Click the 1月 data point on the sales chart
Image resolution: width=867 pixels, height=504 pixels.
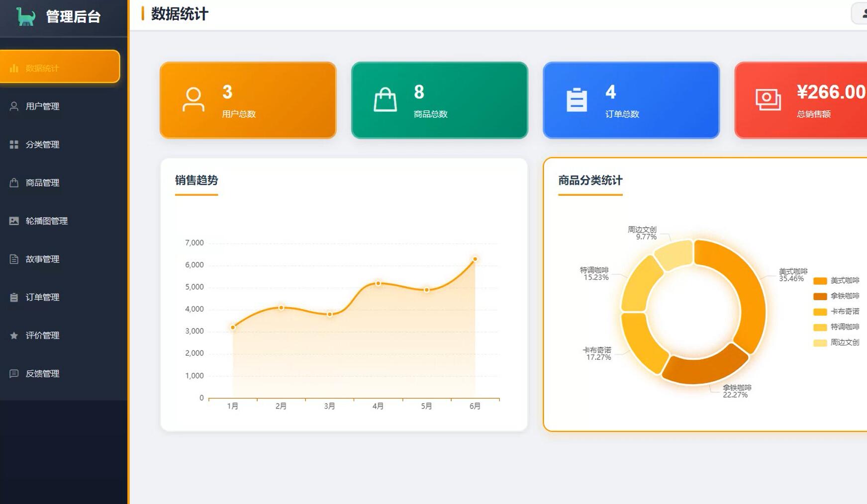tap(233, 327)
